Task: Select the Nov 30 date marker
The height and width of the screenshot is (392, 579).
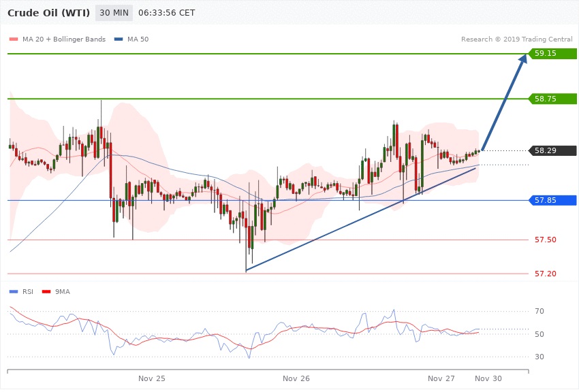Action: (x=488, y=378)
